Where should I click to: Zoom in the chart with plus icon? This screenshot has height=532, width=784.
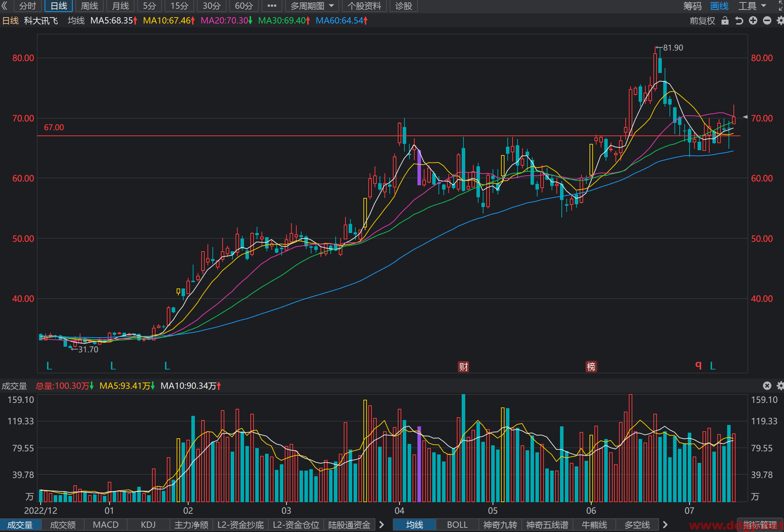tap(753, 21)
